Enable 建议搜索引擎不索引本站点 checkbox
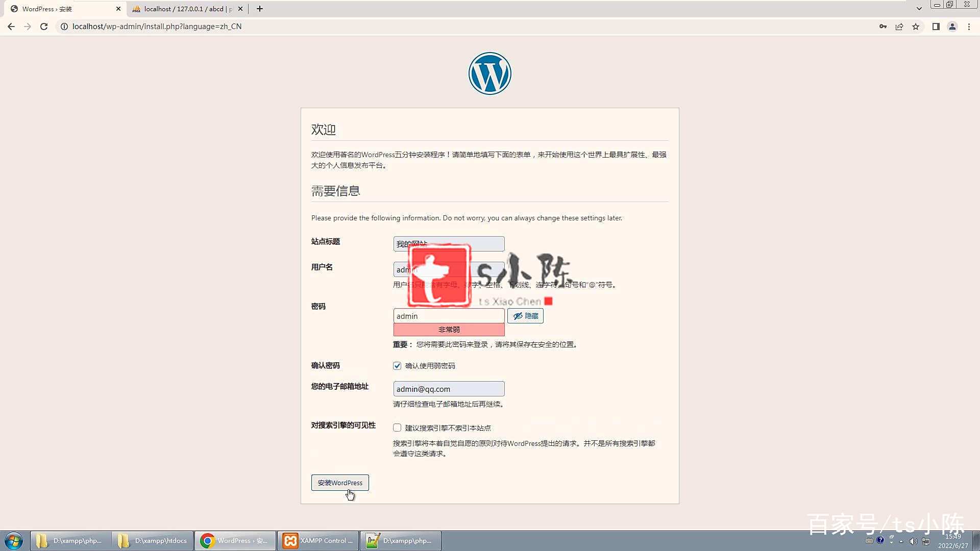This screenshot has height=551, width=980. [x=397, y=428]
